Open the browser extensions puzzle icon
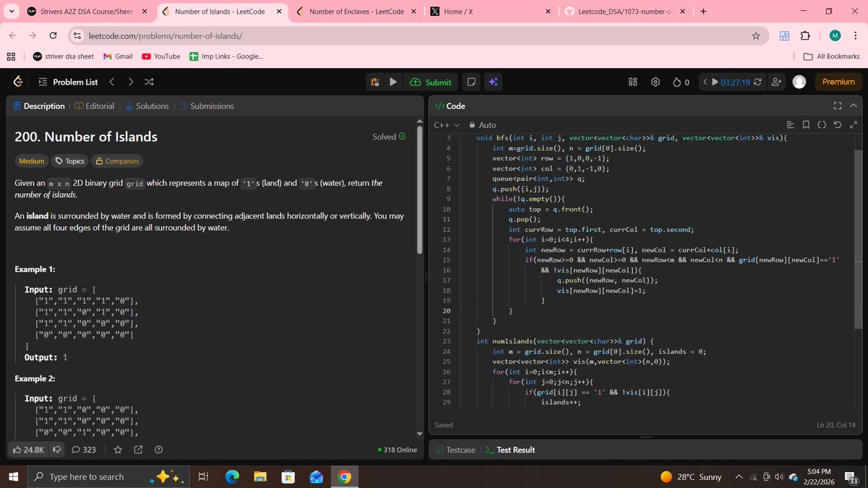Image resolution: width=868 pixels, height=488 pixels. point(805,35)
